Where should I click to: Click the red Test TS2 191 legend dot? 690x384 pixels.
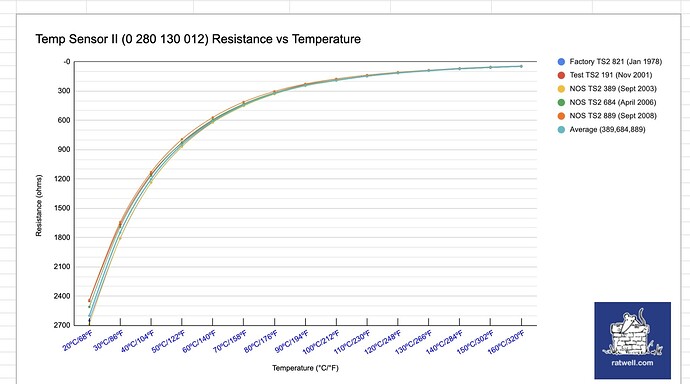click(561, 75)
